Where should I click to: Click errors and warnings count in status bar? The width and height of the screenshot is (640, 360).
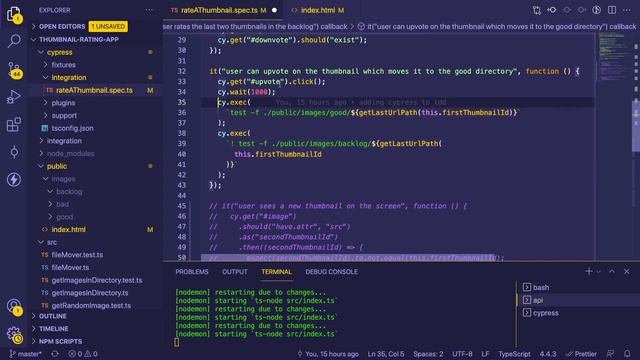pyautogui.click(x=83, y=354)
